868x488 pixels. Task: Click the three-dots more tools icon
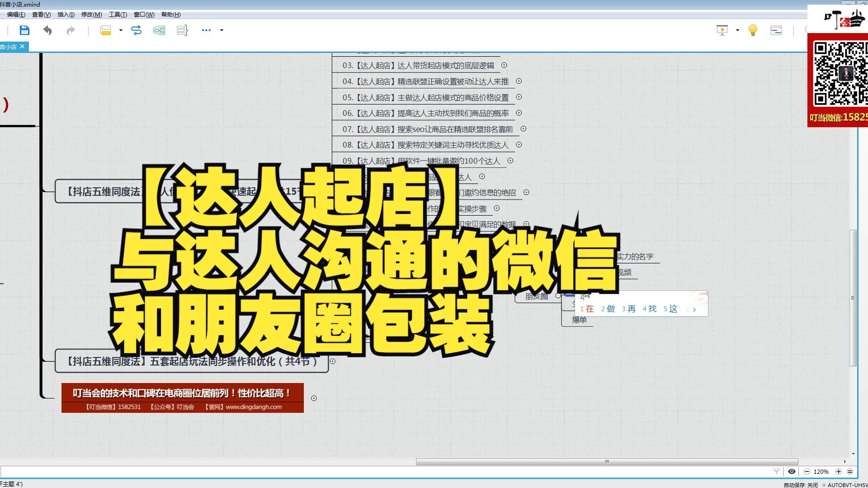pos(206,30)
